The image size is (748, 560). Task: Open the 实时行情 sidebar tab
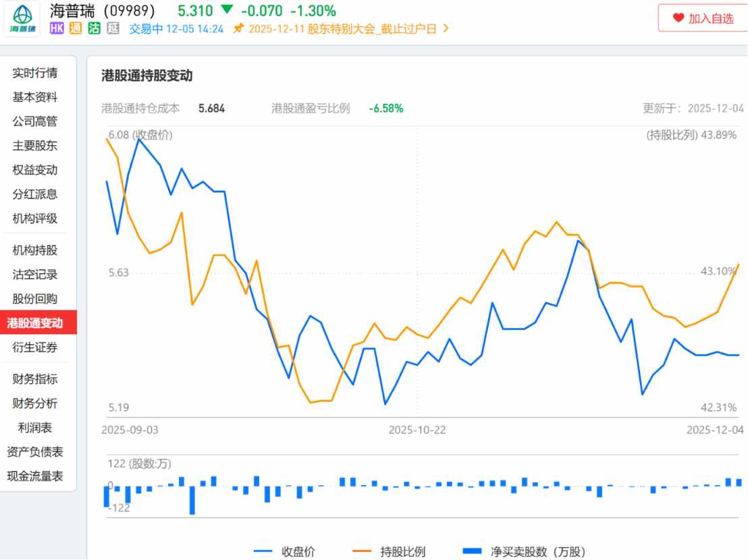coord(35,73)
